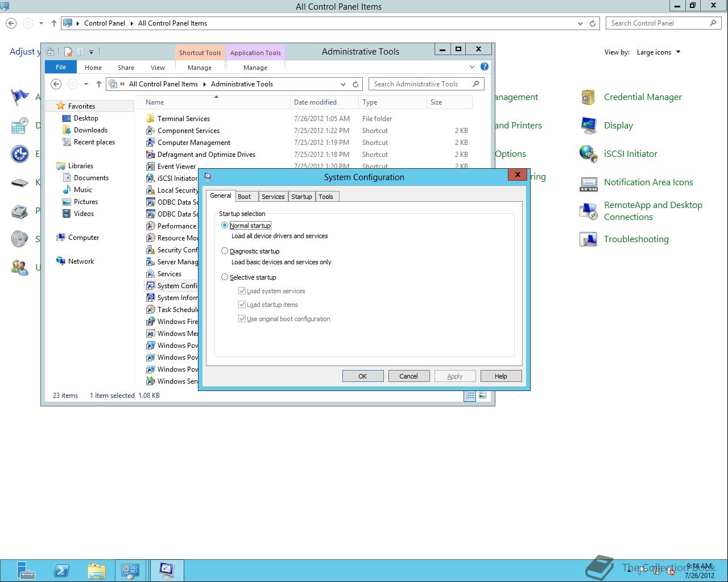Open RemoteApp and Desktop Connections icon
The width and height of the screenshot is (728, 582).
pyautogui.click(x=588, y=211)
